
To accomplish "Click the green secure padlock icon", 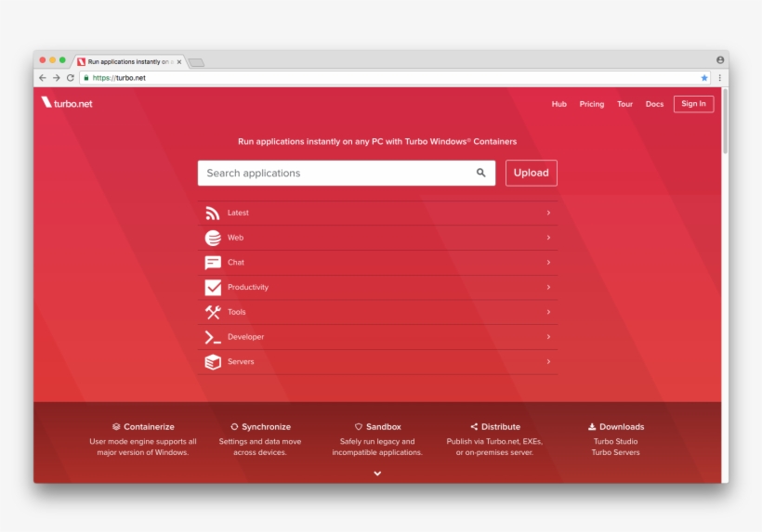I will tap(86, 78).
